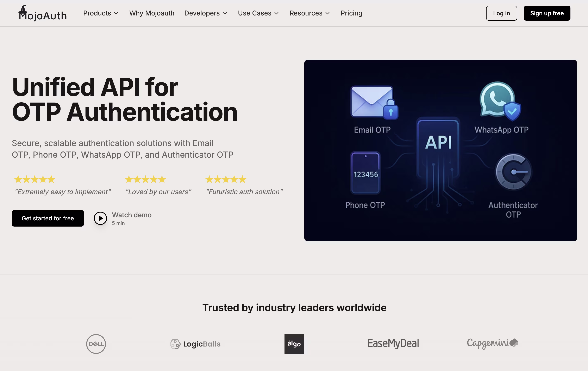Open the Products dropdown menu

point(101,13)
